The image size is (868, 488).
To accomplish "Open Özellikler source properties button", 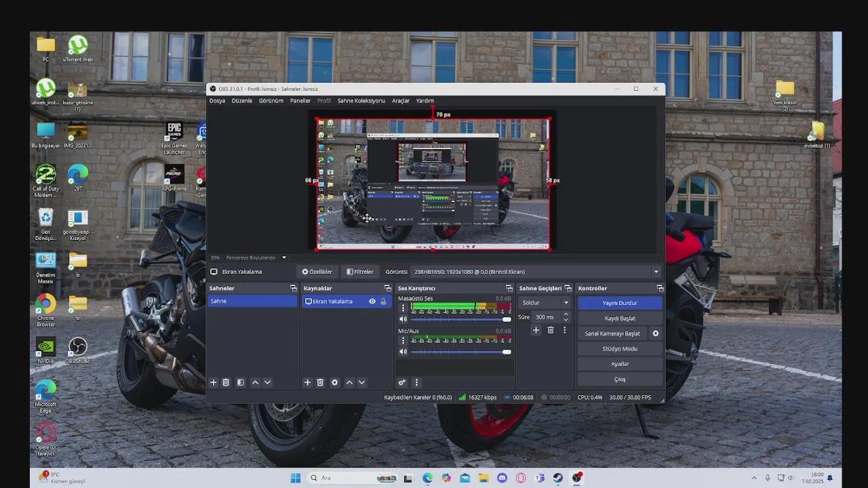I will click(x=317, y=272).
